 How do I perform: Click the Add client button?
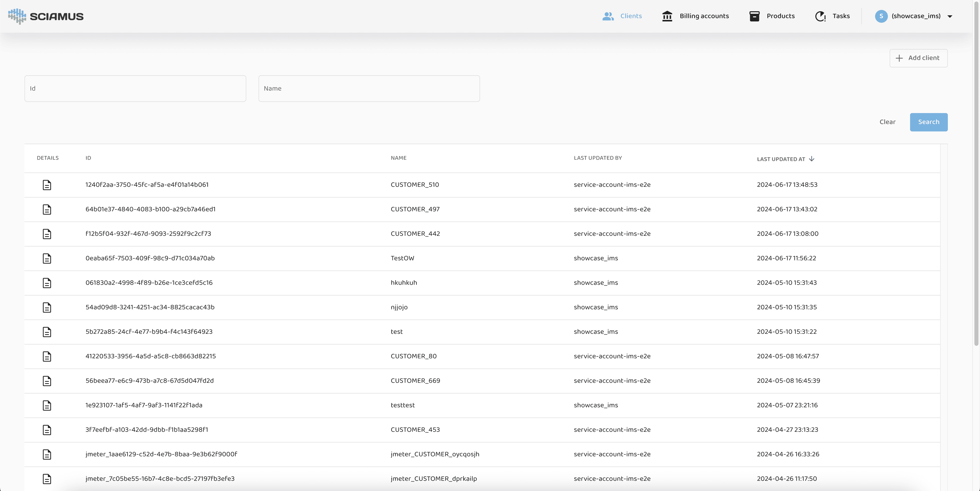tap(918, 58)
